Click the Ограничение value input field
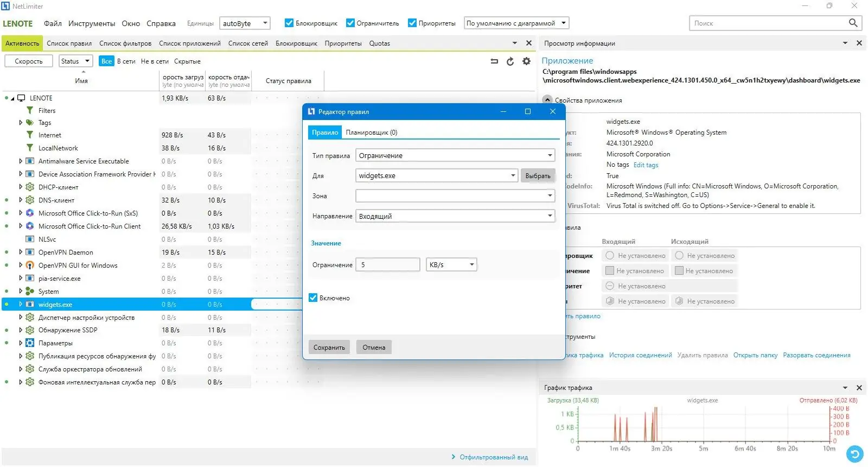Image resolution: width=868 pixels, height=467 pixels. [388, 264]
